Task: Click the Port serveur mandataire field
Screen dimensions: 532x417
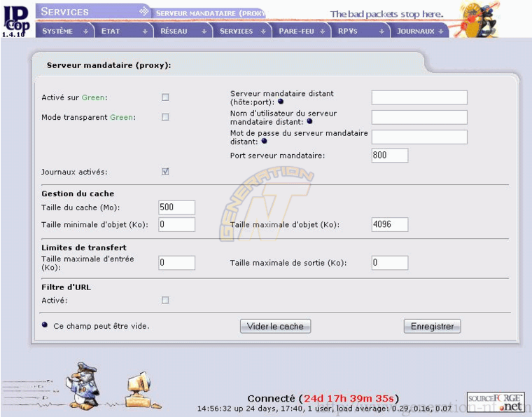Action: point(390,155)
